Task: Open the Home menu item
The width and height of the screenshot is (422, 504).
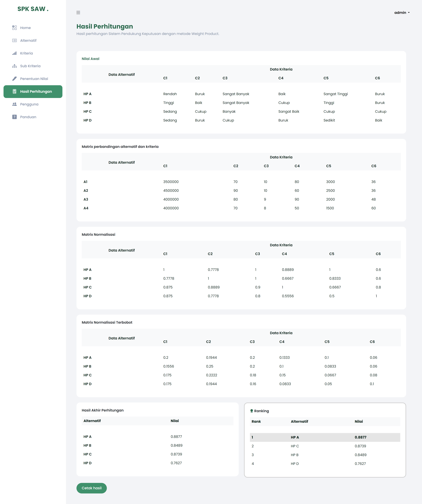Action: click(x=33, y=28)
